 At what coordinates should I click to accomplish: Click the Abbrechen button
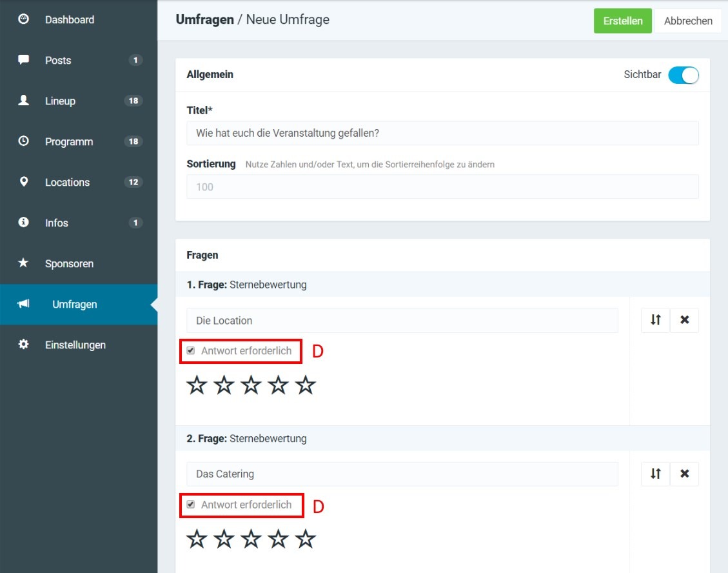pyautogui.click(x=688, y=21)
